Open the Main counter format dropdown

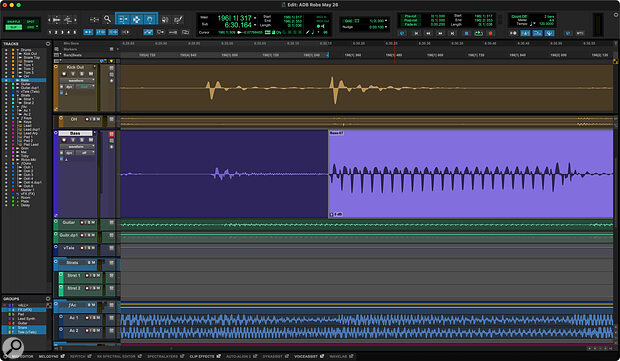tap(255, 18)
